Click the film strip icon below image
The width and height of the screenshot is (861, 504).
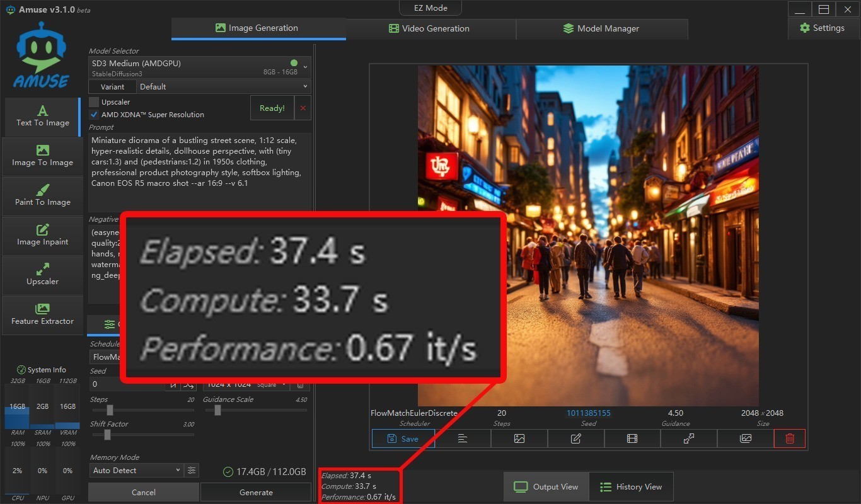(x=632, y=438)
